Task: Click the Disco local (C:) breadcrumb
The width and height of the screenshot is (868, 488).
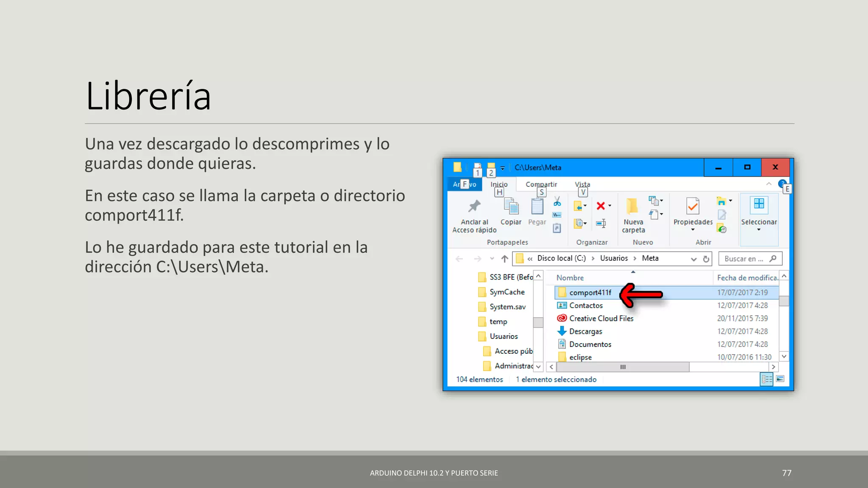Action: (561, 258)
